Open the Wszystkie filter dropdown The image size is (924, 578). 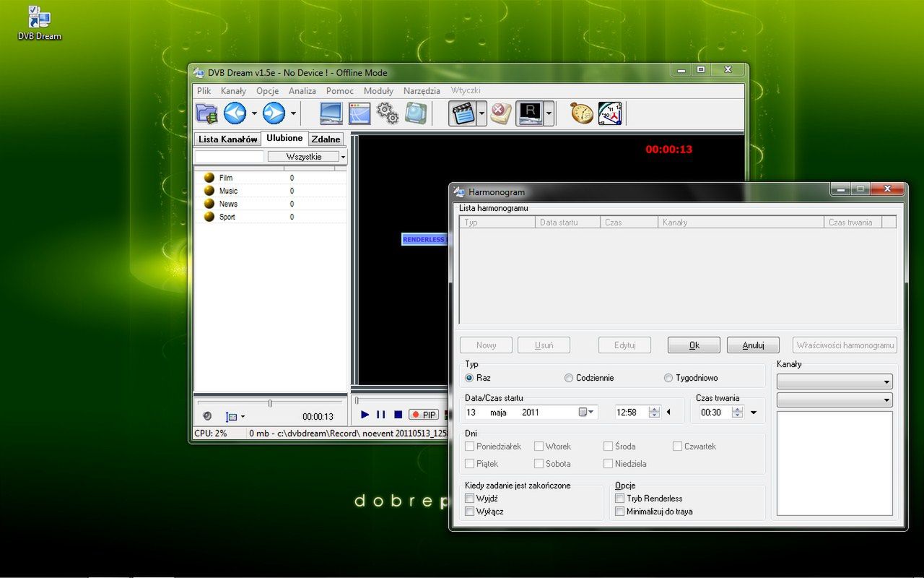click(x=343, y=157)
